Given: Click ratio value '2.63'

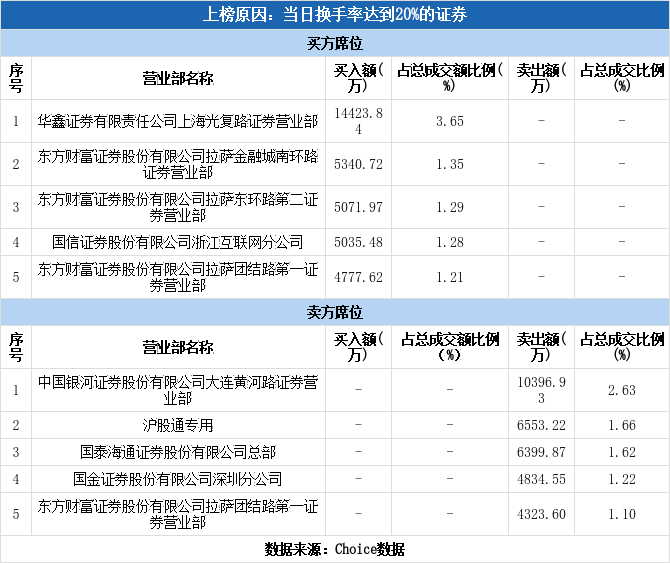Looking at the screenshot, I should [x=622, y=390].
